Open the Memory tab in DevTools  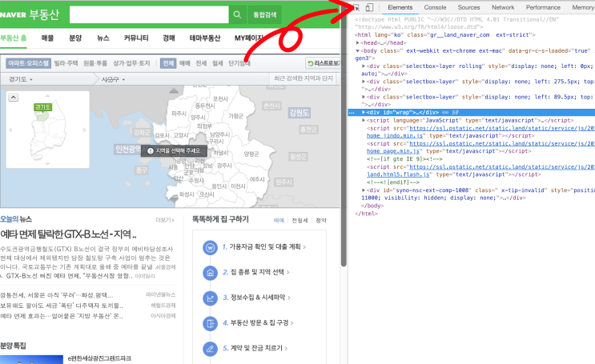point(582,7)
